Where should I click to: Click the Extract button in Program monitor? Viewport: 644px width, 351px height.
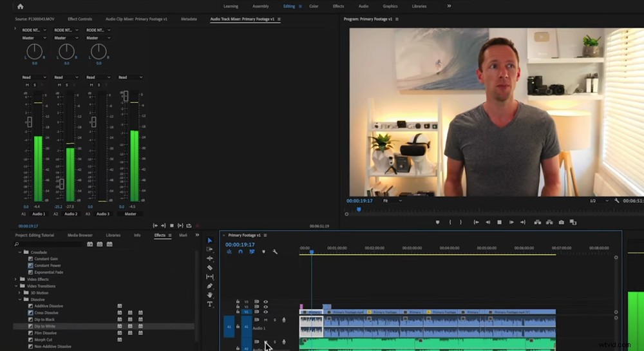549,222
